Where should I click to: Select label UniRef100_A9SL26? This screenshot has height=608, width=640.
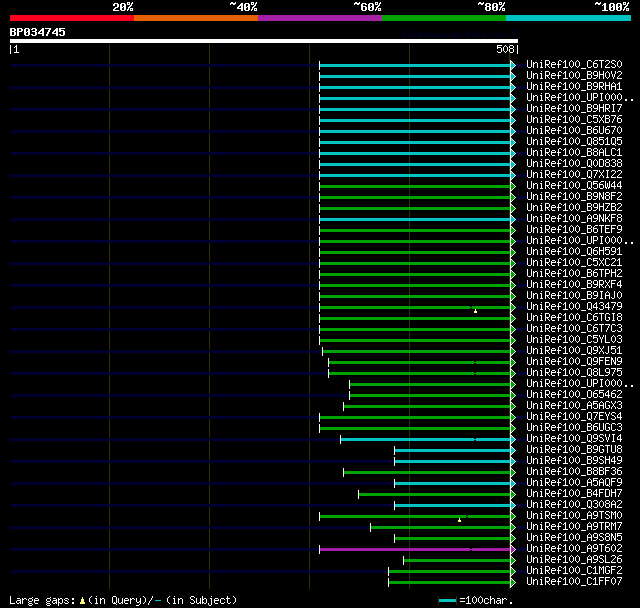click(574, 560)
